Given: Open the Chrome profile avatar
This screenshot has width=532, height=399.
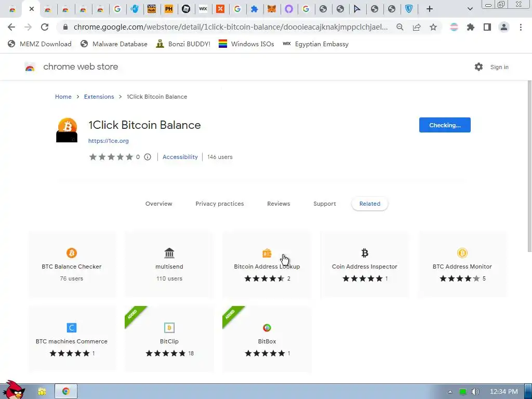Looking at the screenshot, I should pyautogui.click(x=504, y=27).
